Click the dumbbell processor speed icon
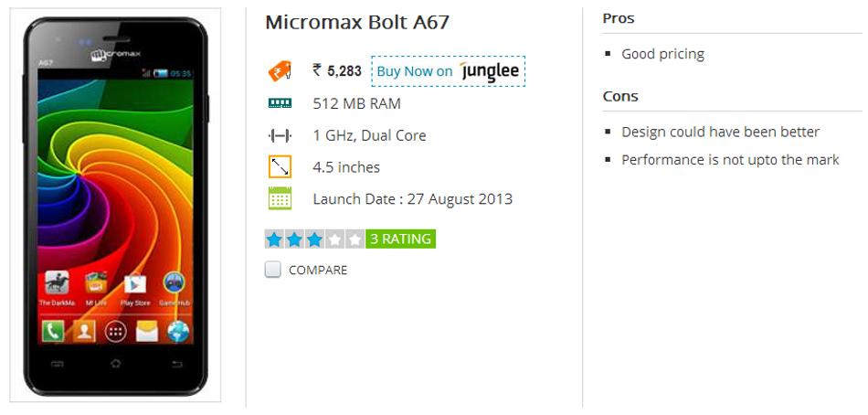This screenshot has width=868, height=415. point(280,135)
